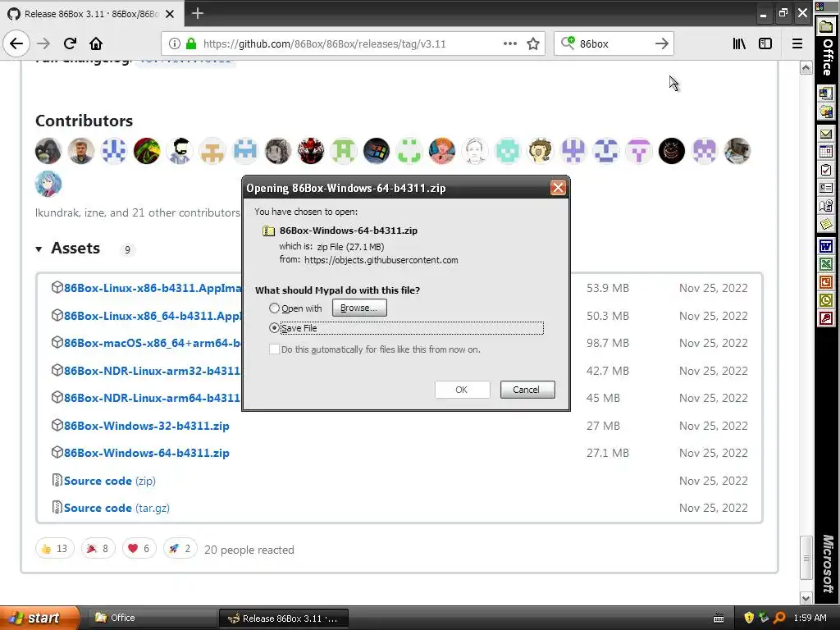Select the Release 86Box 3.11 tab
The height and width of the screenshot is (630, 840).
tap(92, 14)
